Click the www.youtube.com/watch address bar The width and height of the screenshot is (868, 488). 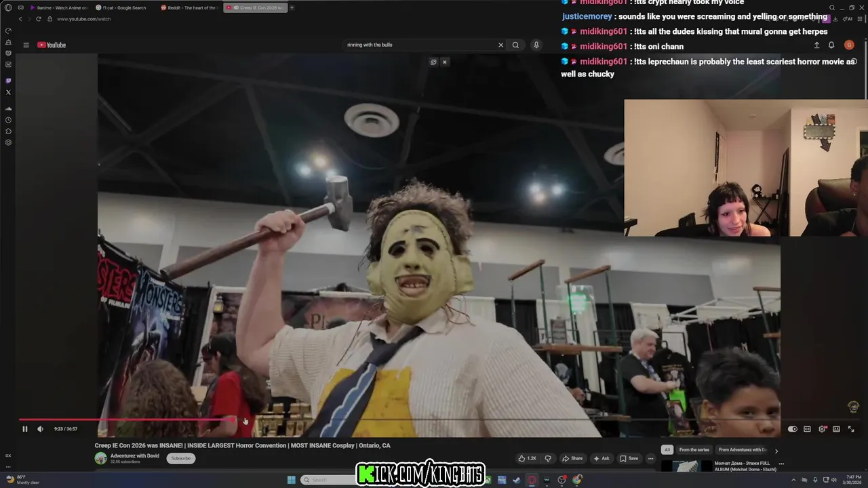click(84, 19)
